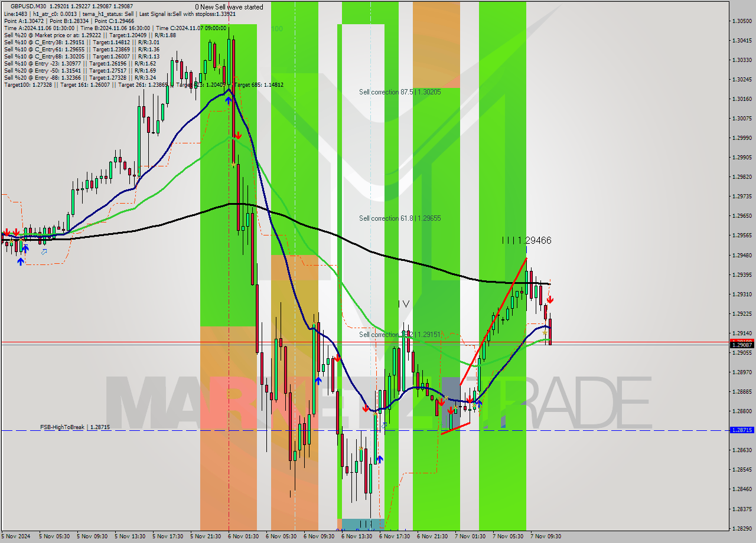Click the '6 Nov 09:30' time label
Viewport: 756px width, 543px height.
(x=319, y=537)
